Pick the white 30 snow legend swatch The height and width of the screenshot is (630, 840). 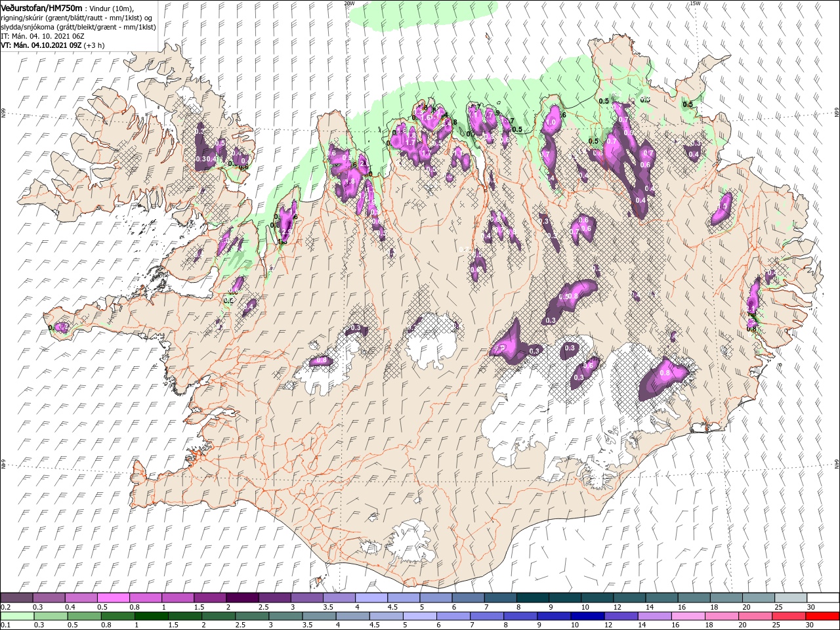[x=824, y=597]
